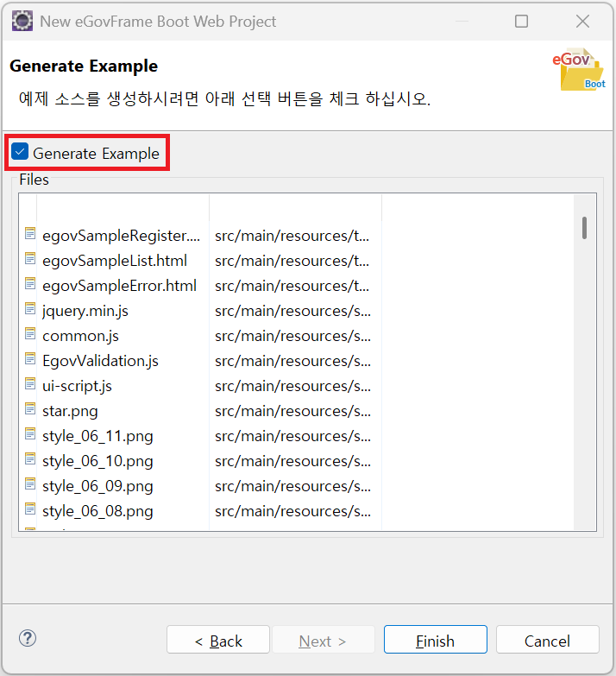Click the file icon beside egovSampleError.html

click(x=30, y=283)
